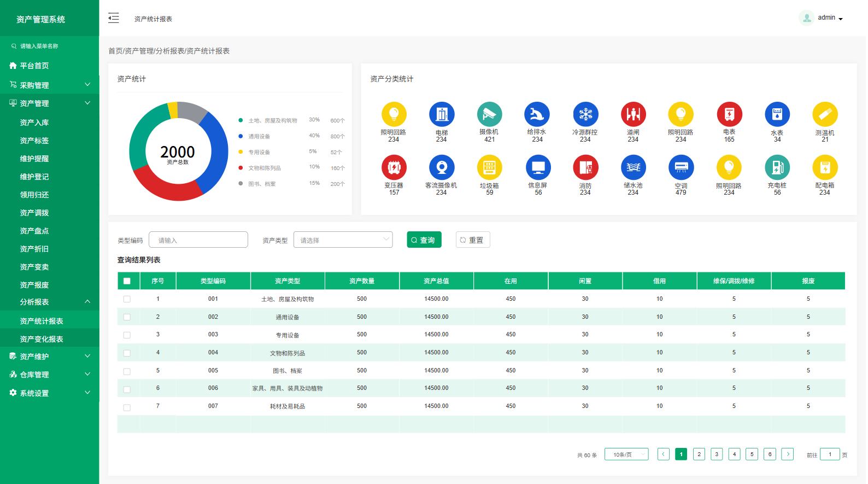Screen dimensions: 868x484
Task: Tick the checkbox for row 004
Action: tap(127, 353)
